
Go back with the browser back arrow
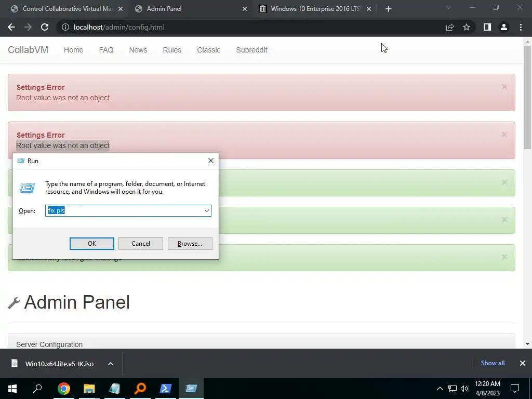pyautogui.click(x=11, y=27)
